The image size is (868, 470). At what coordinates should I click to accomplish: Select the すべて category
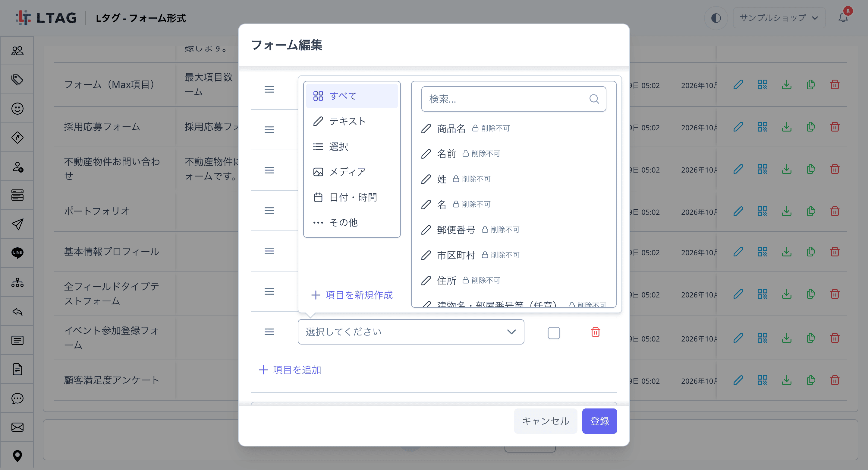351,96
